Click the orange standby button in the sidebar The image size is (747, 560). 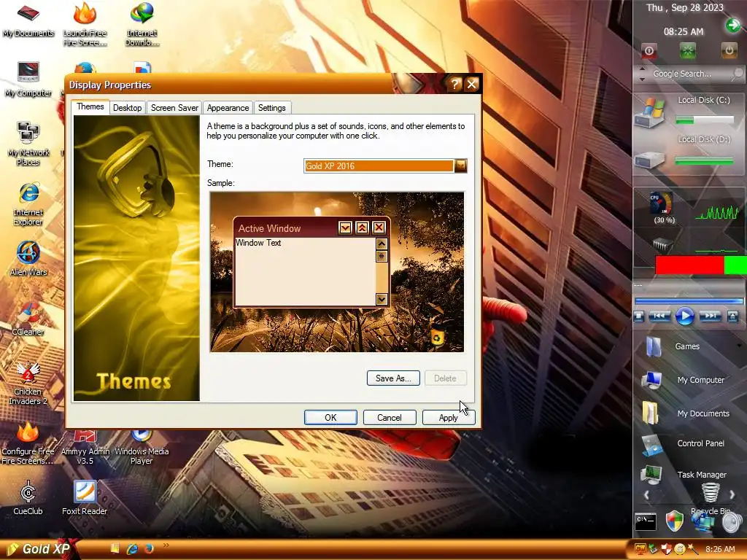(729, 50)
